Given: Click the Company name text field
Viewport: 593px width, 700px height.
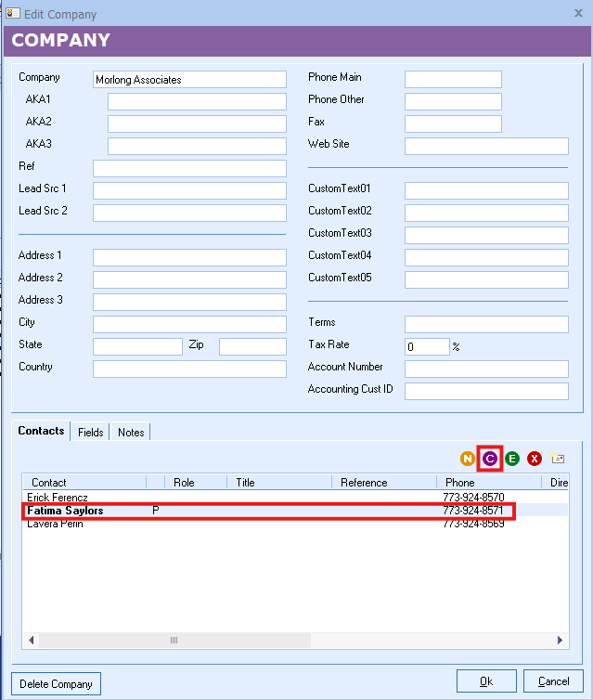Looking at the screenshot, I should pyautogui.click(x=189, y=80).
